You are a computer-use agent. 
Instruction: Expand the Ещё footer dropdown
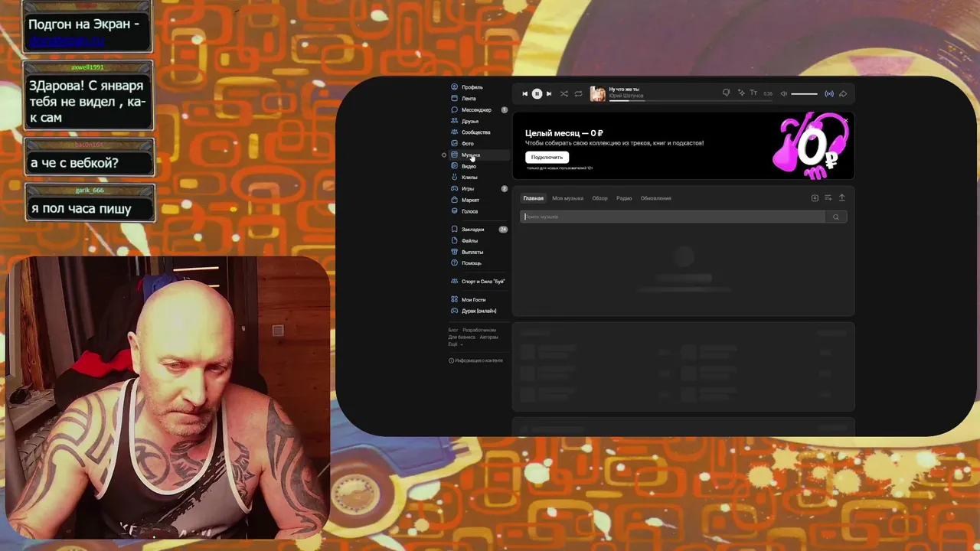click(x=455, y=344)
